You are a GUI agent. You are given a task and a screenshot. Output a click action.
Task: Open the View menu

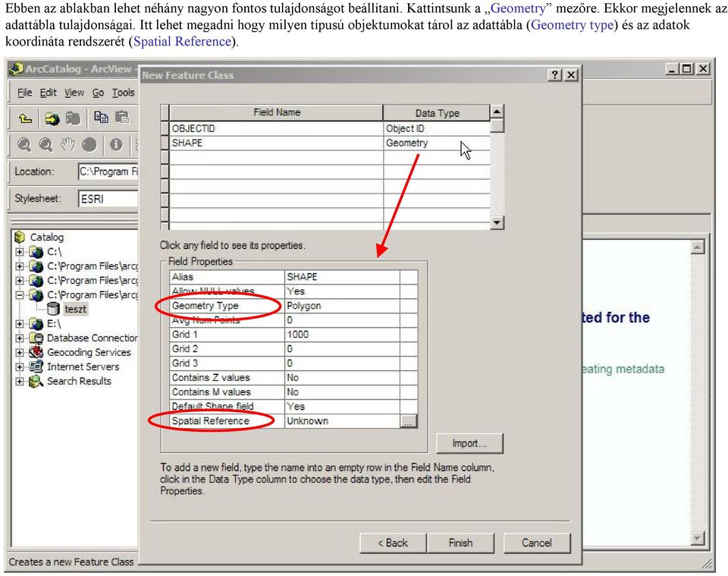coord(74,93)
